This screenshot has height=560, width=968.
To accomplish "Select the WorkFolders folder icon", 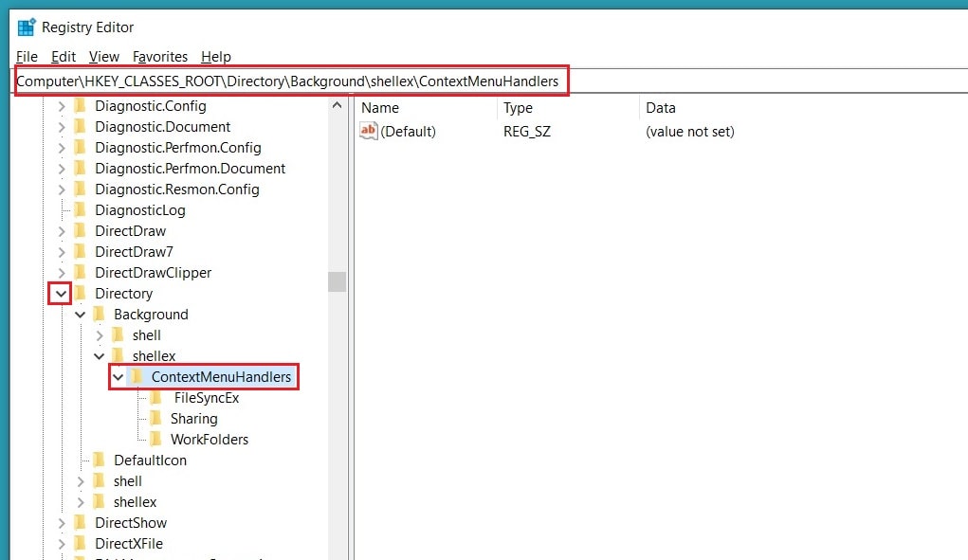I will point(156,440).
